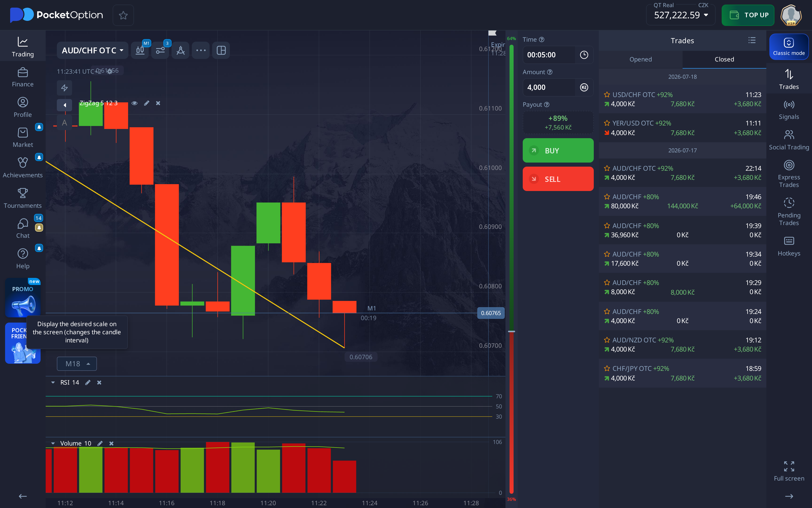Viewport: 812px width, 508px height.
Task: Collapse the right sidebar arrow
Action: [789, 496]
